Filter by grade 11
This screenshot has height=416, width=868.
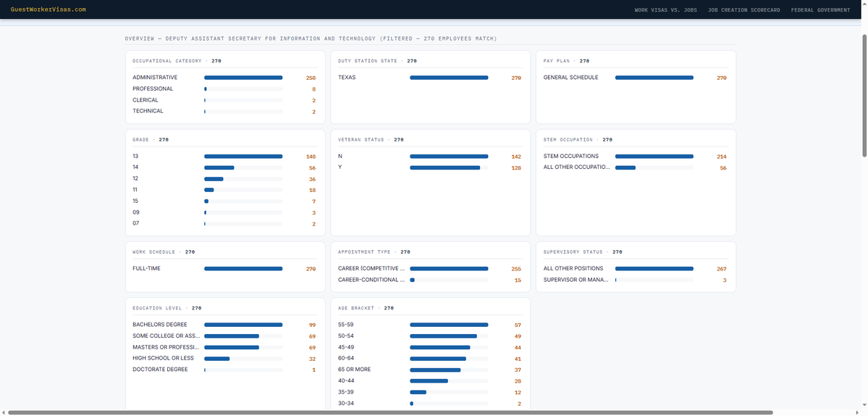coord(225,190)
